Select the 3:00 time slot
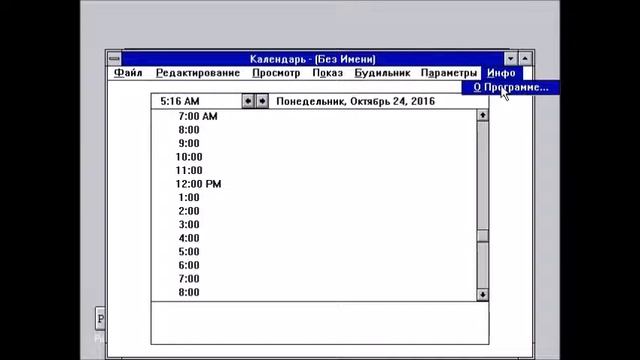640x360 pixels. point(314,224)
